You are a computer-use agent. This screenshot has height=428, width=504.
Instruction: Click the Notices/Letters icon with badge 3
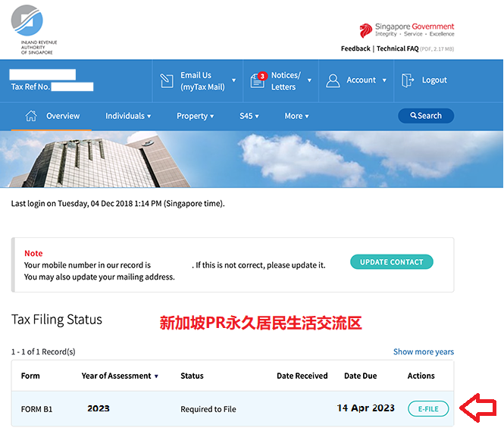258,80
